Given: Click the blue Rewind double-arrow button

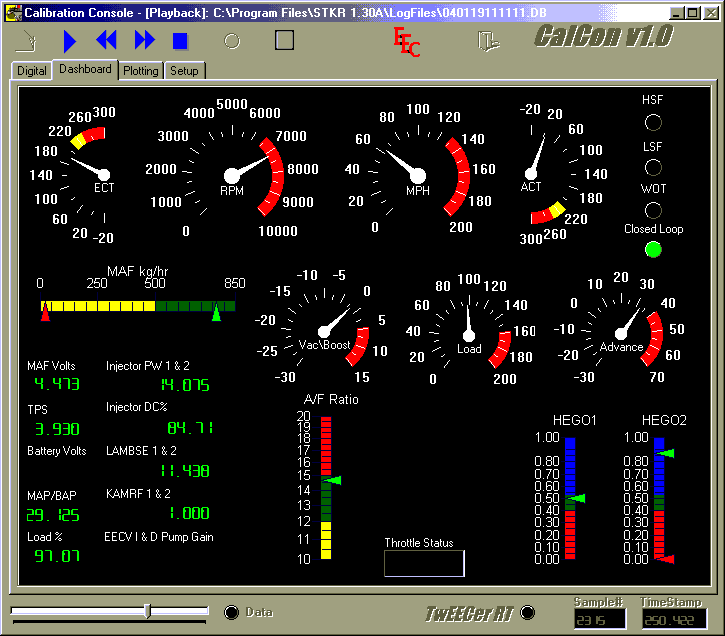Looking at the screenshot, I should 106,40.
